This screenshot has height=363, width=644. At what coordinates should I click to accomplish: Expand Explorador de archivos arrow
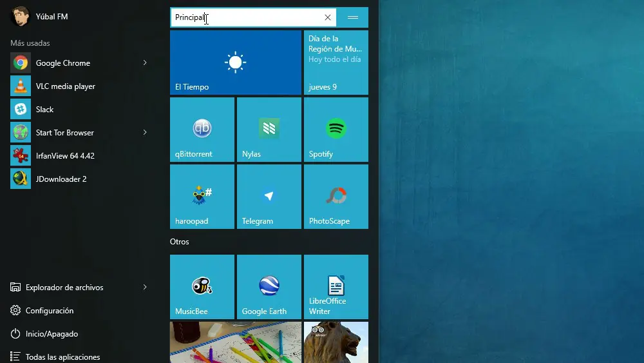coord(145,287)
